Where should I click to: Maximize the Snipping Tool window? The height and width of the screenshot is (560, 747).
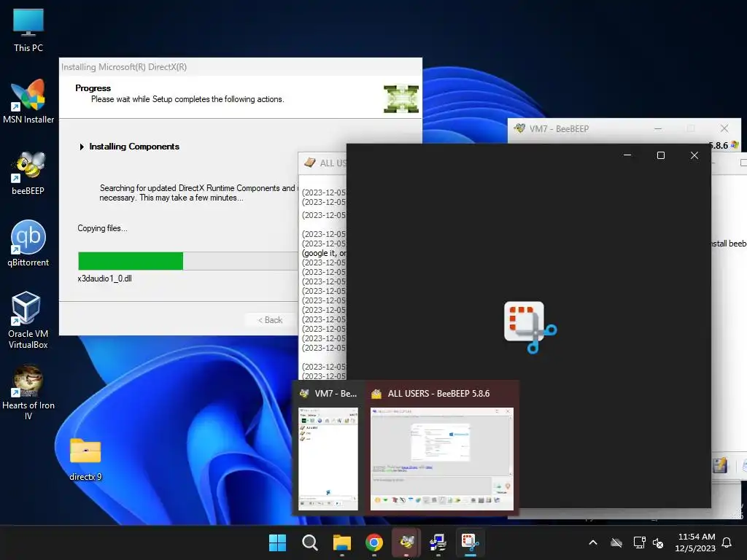pos(661,155)
